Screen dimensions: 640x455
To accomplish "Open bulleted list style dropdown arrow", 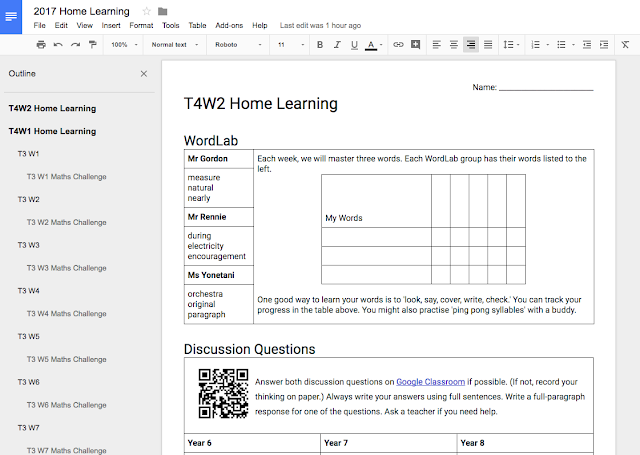I will (x=573, y=44).
